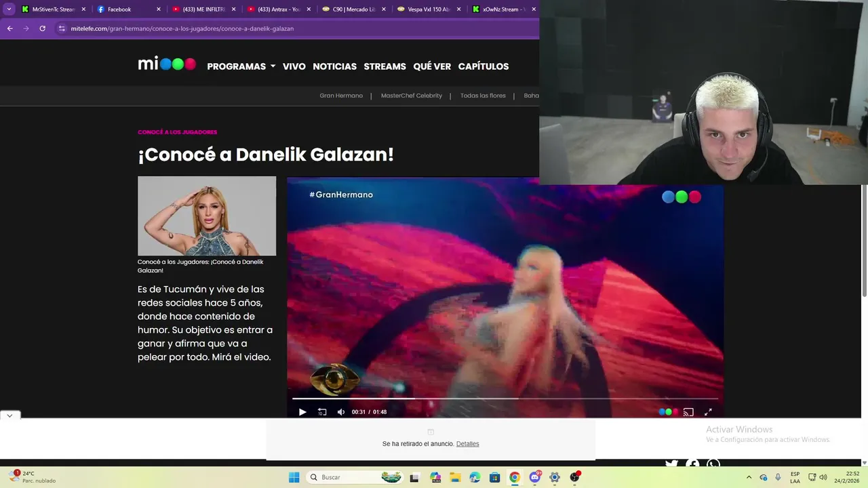Viewport: 868px width, 488px height.
Task: Share the page on Facebook
Action: tap(692, 464)
